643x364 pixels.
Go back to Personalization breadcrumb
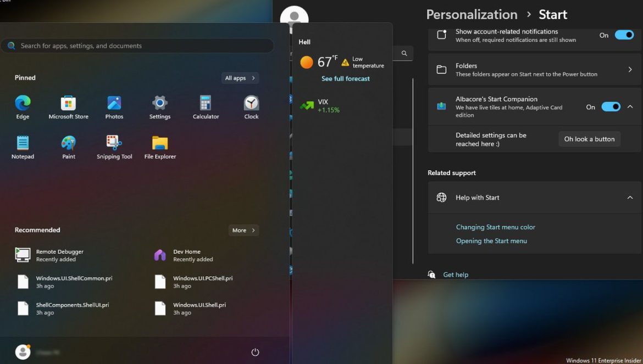coord(472,15)
